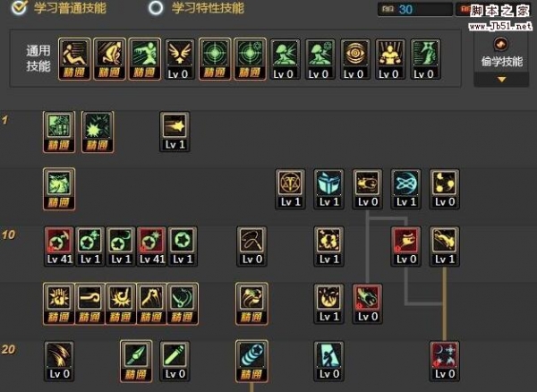Viewport: 537px width, 392px height.
Task: Select the whip skill at level 10
Action: (x=251, y=246)
